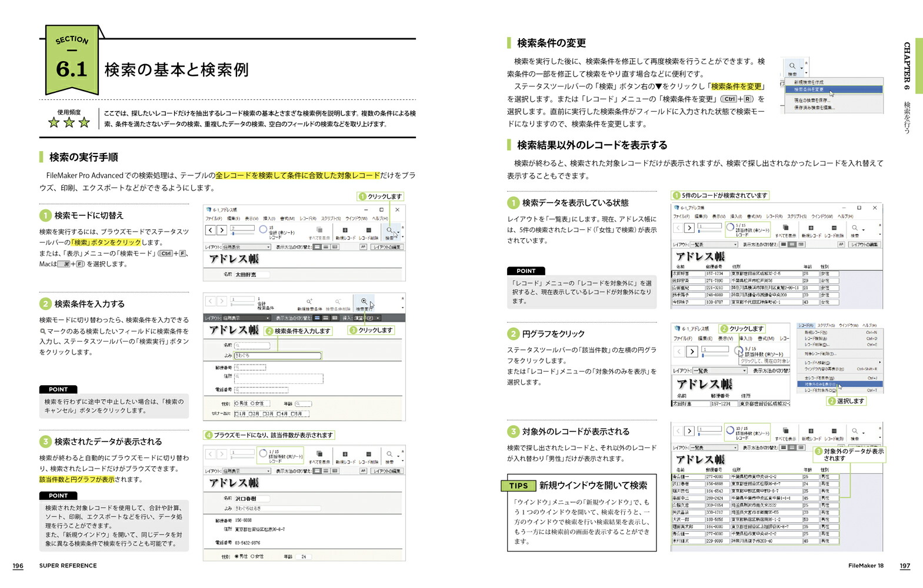Screen dimensions: 923x588
Task: Click すべてを表示 icon in the 15-total-records window
Action: click(x=319, y=230)
